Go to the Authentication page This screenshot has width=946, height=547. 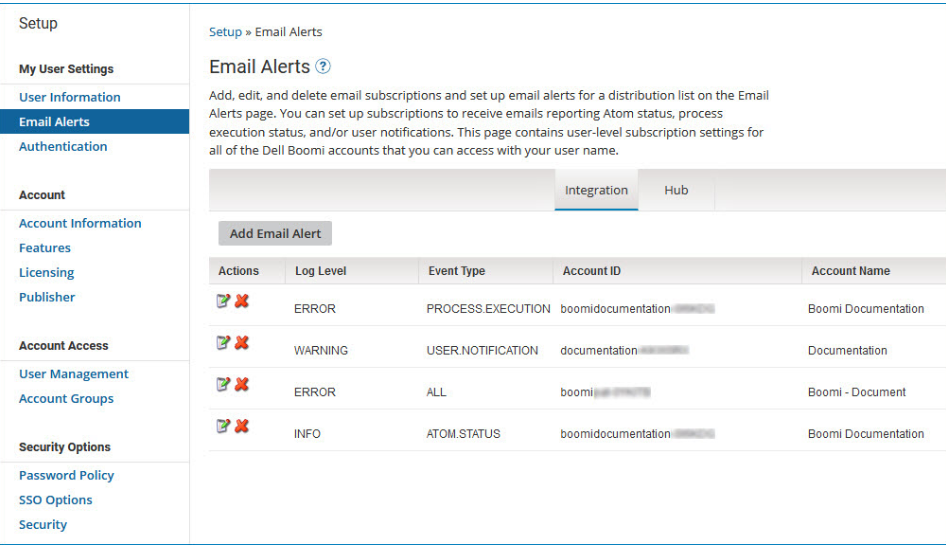(63, 147)
